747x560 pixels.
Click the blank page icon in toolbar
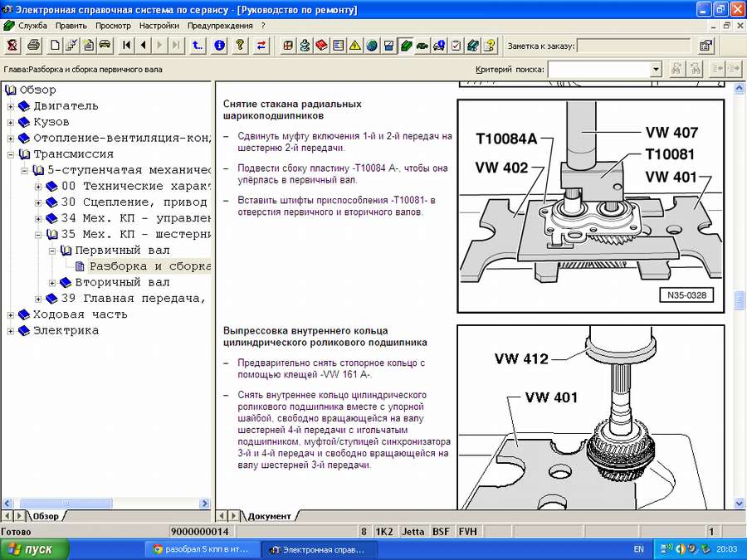coord(56,46)
